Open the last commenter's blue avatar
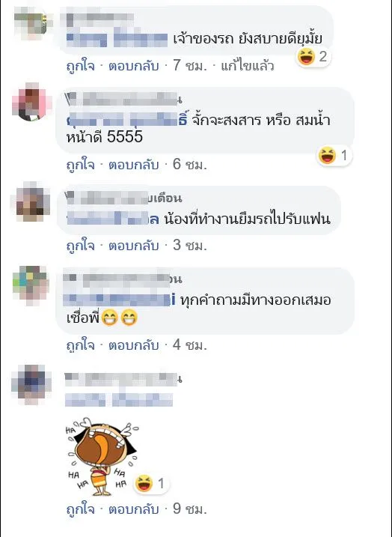The width and height of the screenshot is (392, 537). (31, 384)
